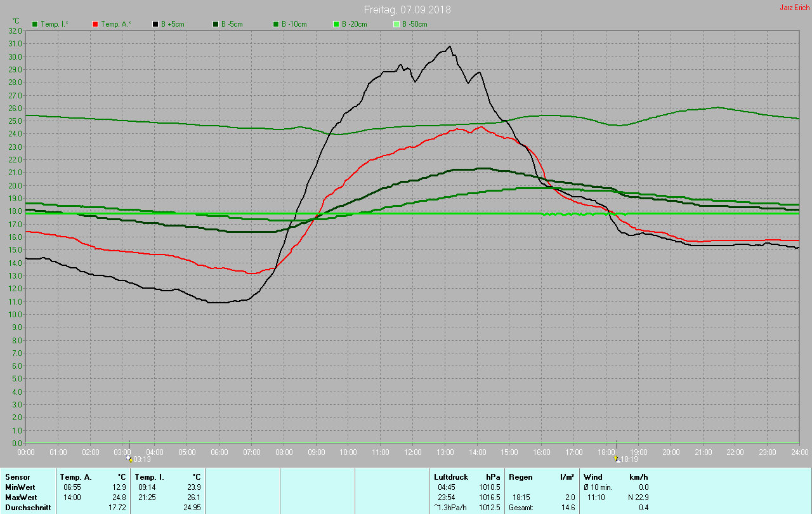Image resolution: width=812 pixels, height=514 pixels.
Task: Click the '18:19' time label
Action: click(x=629, y=459)
